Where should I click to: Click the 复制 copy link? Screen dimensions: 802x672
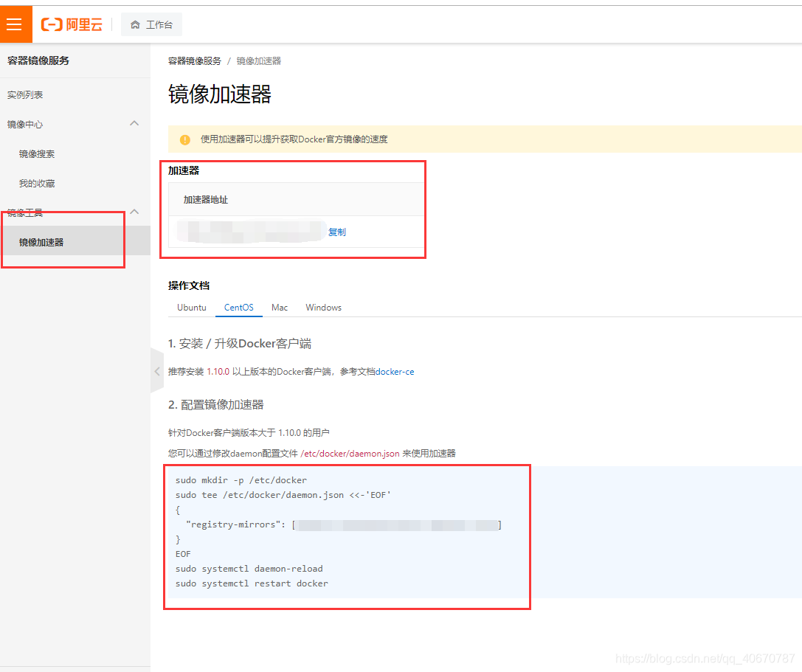coord(336,232)
